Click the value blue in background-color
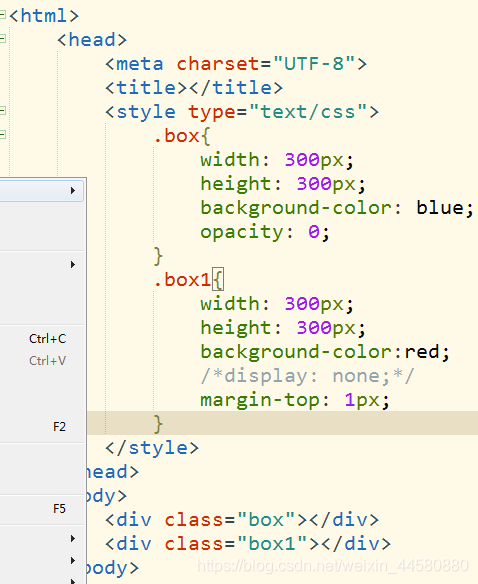 pyautogui.click(x=440, y=207)
